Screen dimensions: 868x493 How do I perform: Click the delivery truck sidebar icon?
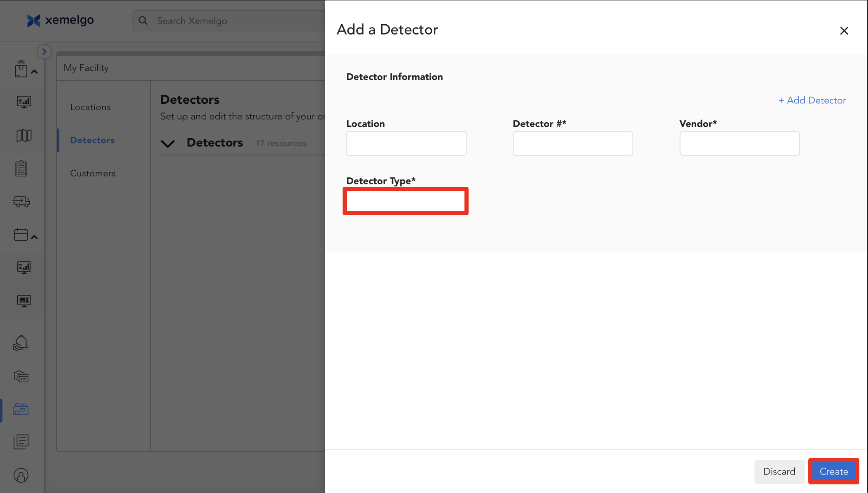point(21,202)
